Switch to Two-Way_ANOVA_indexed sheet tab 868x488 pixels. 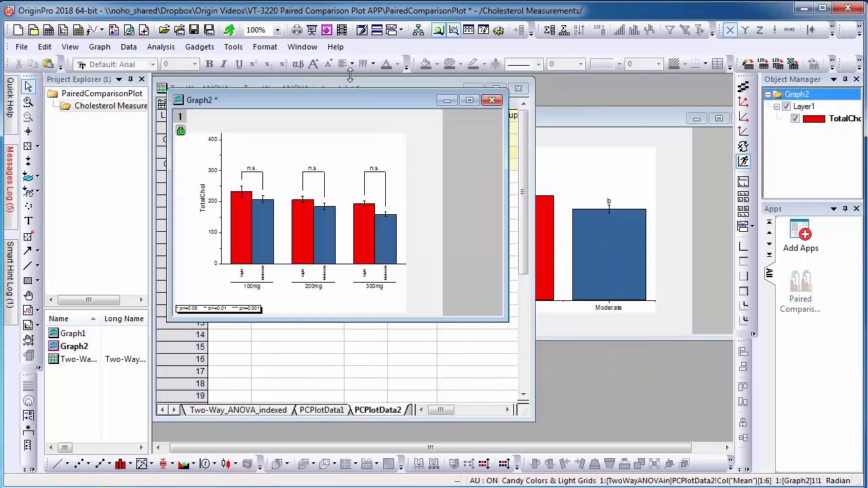[x=238, y=410]
